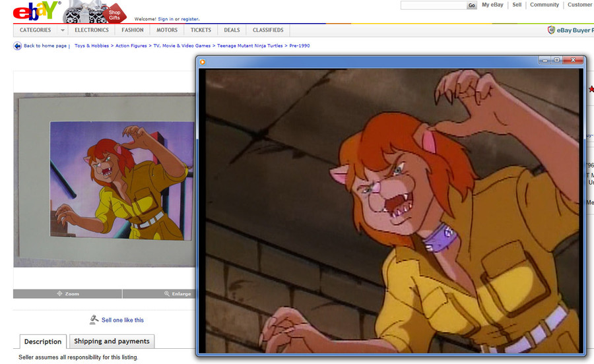The image size is (594, 364).
Task: Click the Sign in link
Action: coord(166,19)
